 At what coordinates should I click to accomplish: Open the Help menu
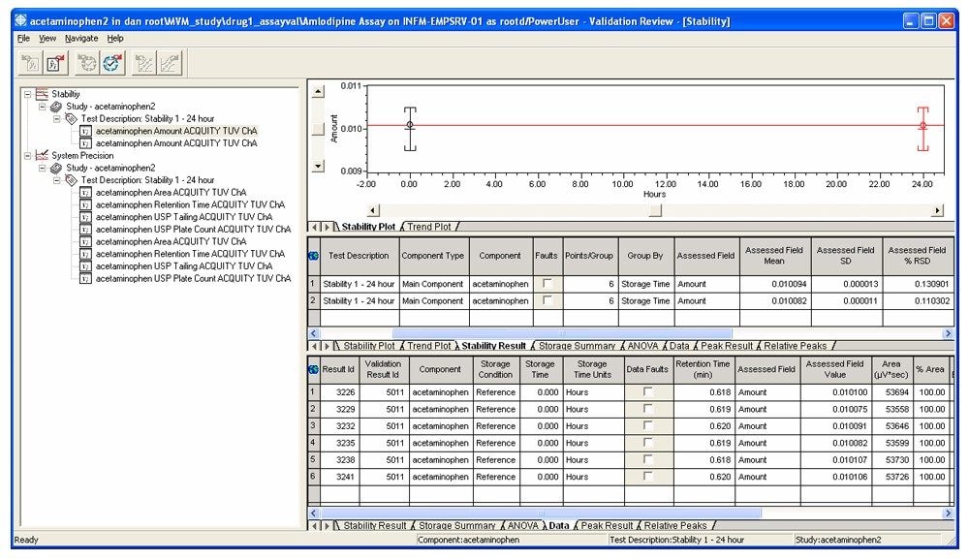(115, 39)
